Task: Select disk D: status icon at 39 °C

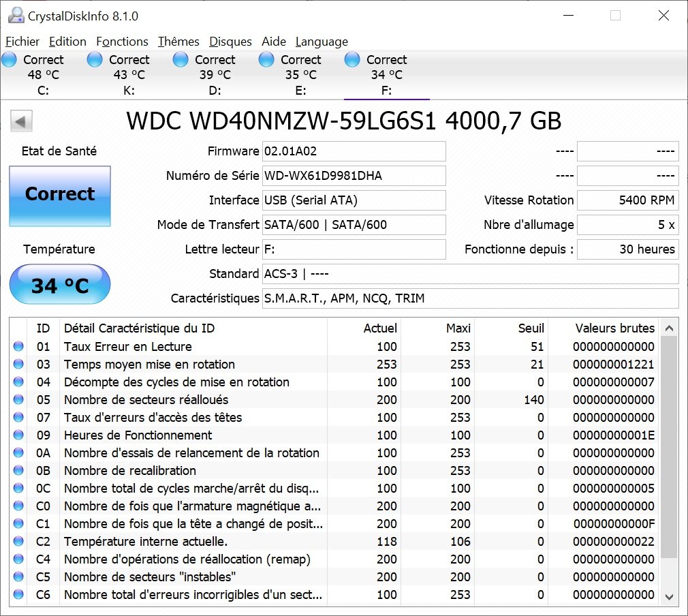Action: [181, 60]
